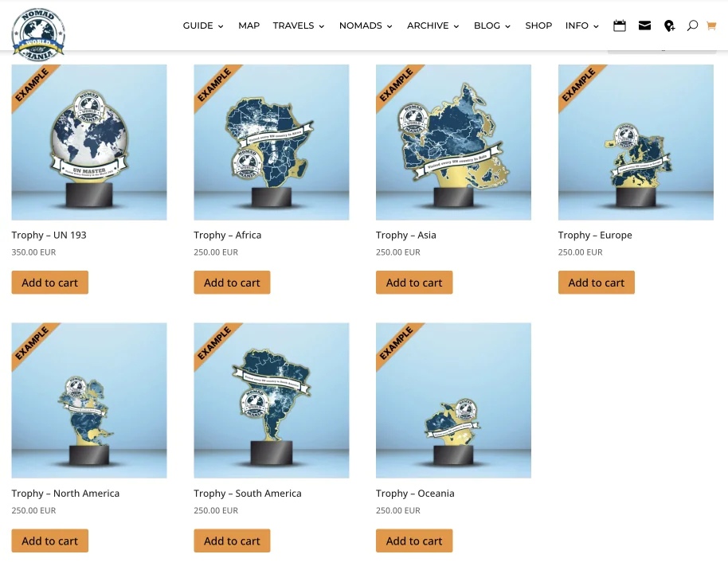
Task: Add Trophy – Oceania to cart
Action: [414, 541]
